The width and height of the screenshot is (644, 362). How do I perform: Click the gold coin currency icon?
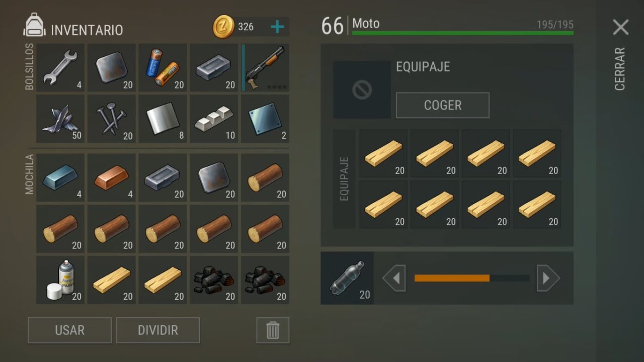pyautogui.click(x=223, y=27)
